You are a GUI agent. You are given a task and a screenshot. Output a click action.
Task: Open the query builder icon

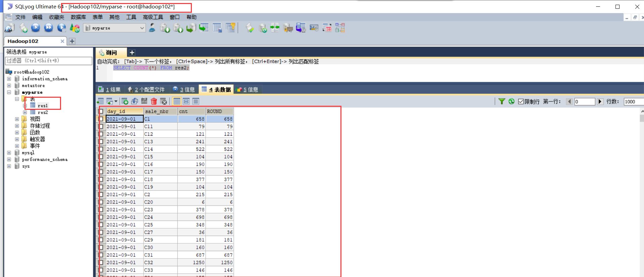(327, 28)
